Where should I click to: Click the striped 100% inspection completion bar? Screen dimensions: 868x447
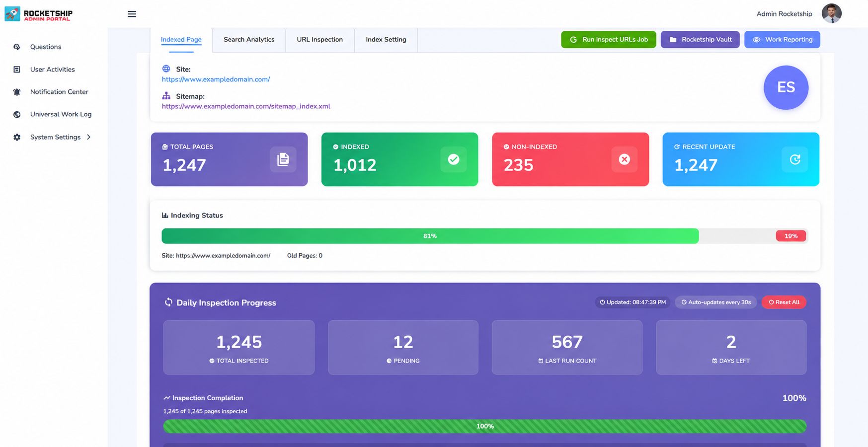485,426
